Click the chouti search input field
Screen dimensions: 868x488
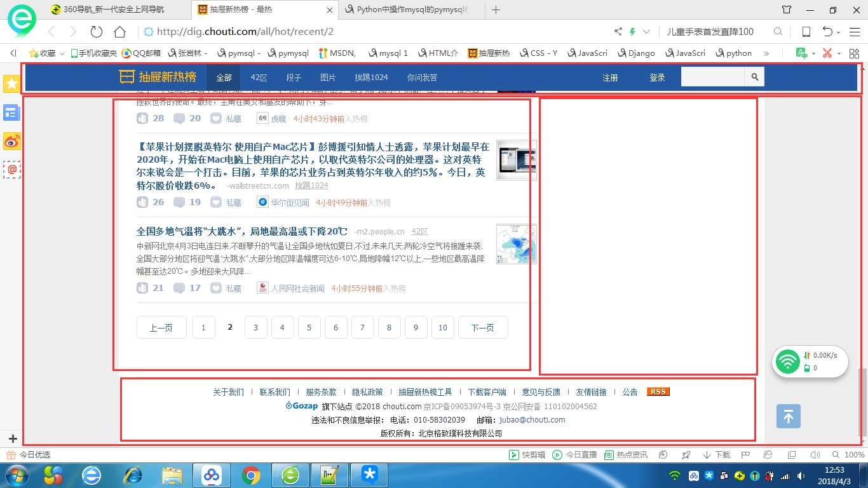(x=712, y=77)
